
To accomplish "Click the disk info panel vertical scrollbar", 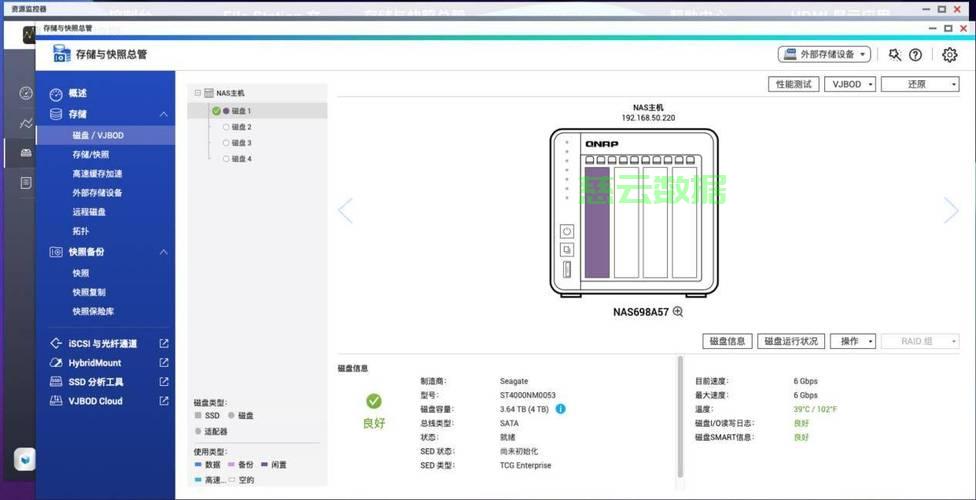I will pos(680,416).
